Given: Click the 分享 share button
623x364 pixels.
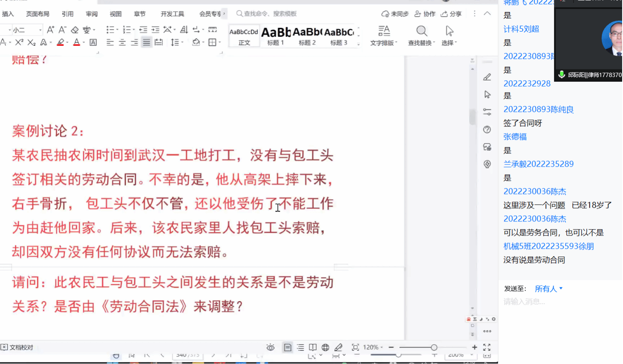Looking at the screenshot, I should click(451, 14).
